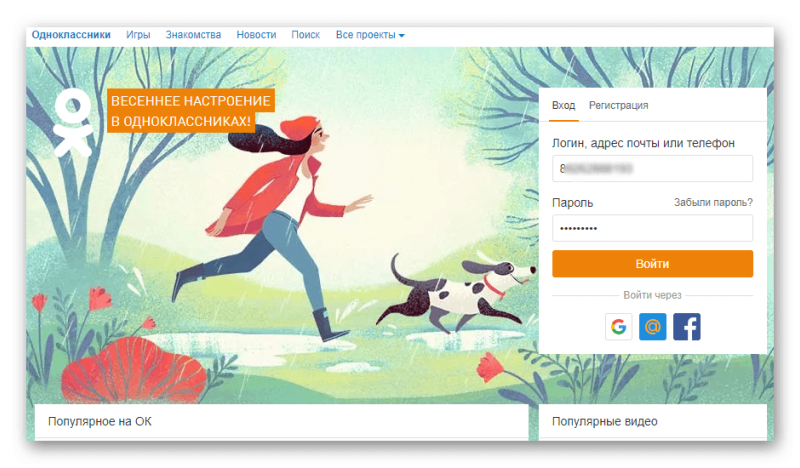Click Популярное на ОК heading
The image size is (800, 468).
click(99, 422)
